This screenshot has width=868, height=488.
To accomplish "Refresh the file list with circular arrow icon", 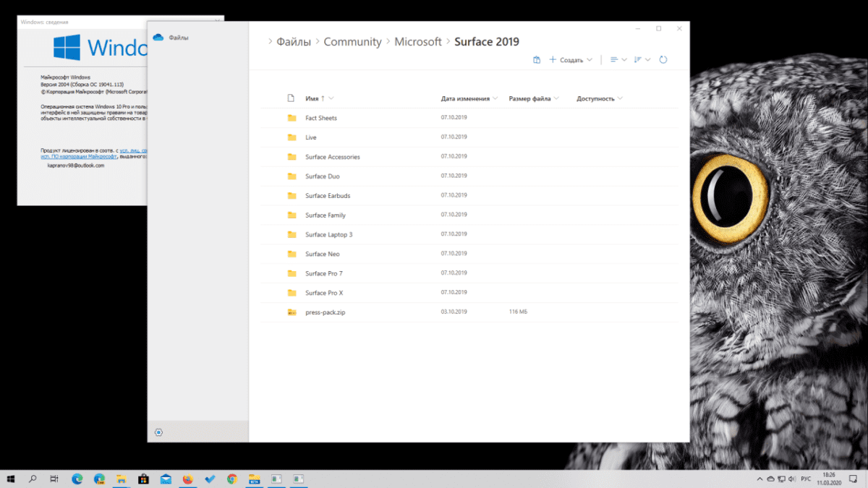I will pyautogui.click(x=663, y=59).
